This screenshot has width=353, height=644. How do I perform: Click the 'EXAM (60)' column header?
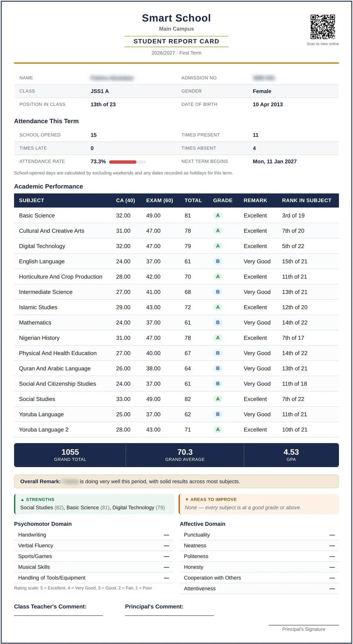point(159,200)
